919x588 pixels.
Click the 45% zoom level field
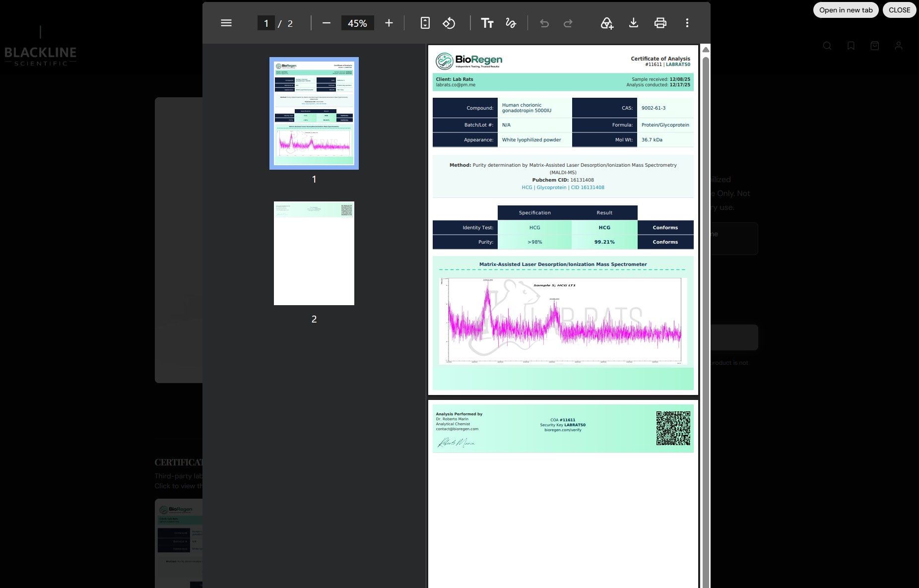point(357,23)
